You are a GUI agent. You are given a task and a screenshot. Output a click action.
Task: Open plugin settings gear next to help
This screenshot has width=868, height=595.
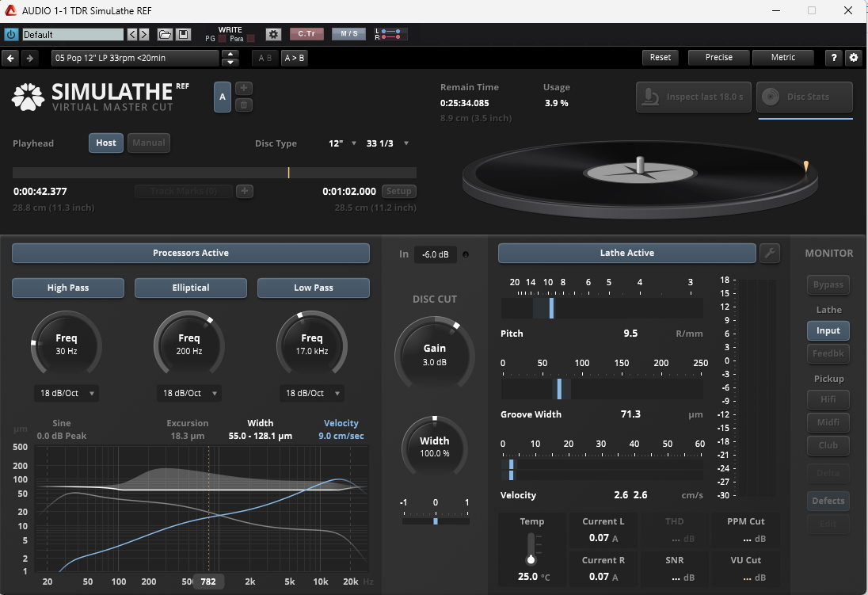(x=853, y=58)
